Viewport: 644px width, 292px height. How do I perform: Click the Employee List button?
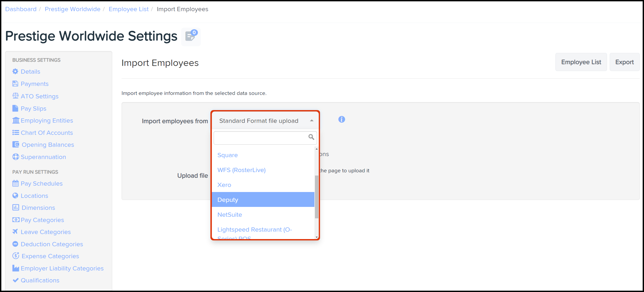click(x=581, y=62)
